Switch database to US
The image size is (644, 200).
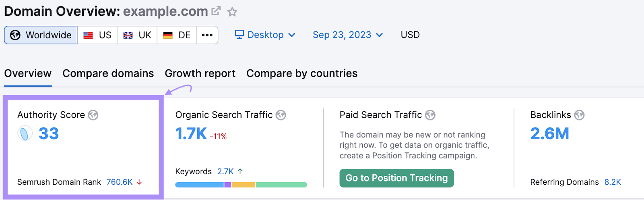[97, 35]
